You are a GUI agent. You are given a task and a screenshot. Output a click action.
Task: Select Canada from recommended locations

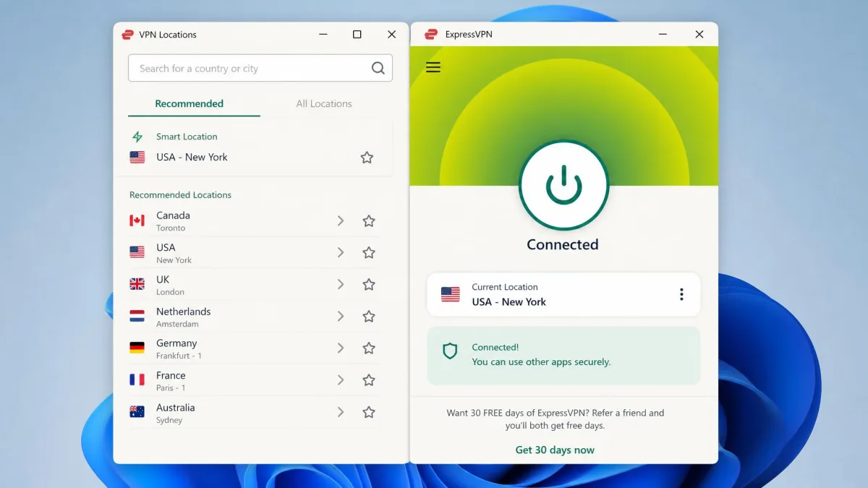pos(255,221)
